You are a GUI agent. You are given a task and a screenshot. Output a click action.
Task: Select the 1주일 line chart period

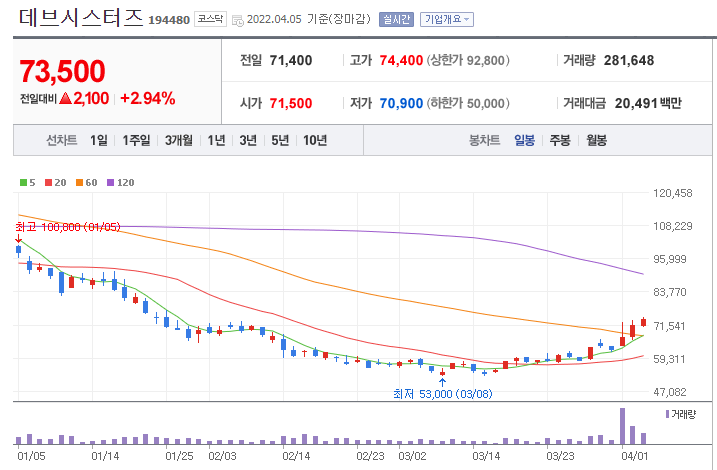(136, 140)
